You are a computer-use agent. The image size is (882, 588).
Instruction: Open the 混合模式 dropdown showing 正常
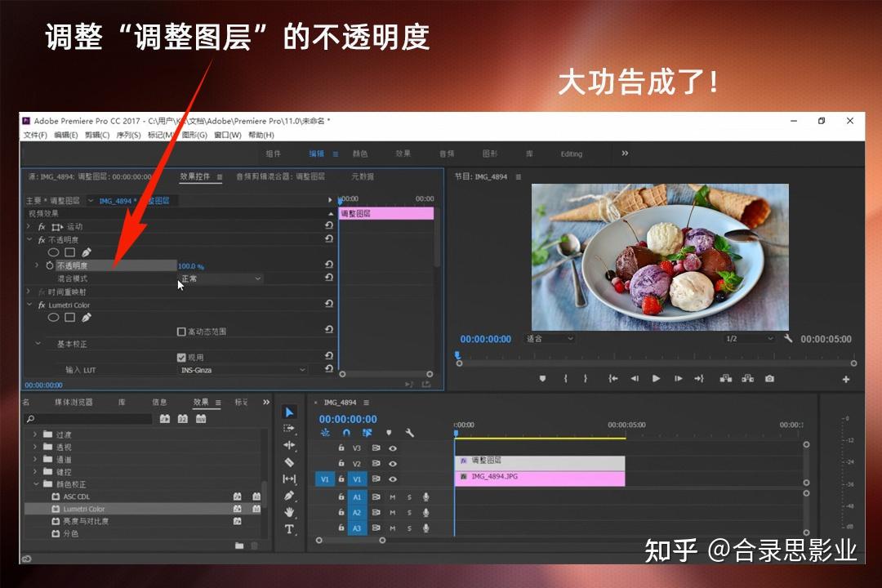220,278
